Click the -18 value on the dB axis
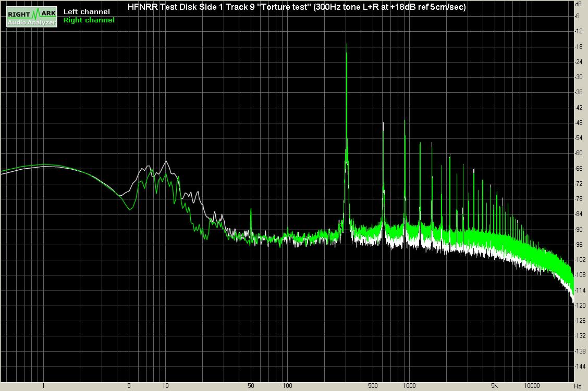This screenshot has width=588, height=391. tap(579, 47)
